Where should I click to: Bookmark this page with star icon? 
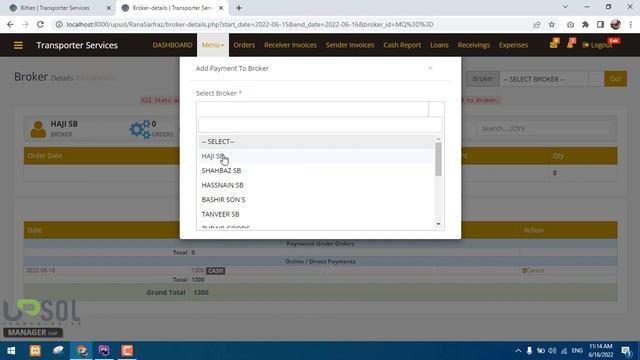click(x=551, y=24)
